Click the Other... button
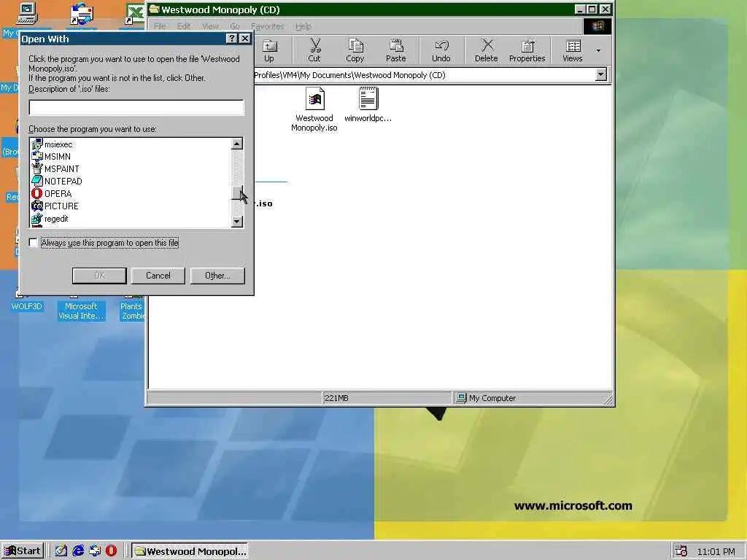This screenshot has width=747, height=560. point(217,276)
